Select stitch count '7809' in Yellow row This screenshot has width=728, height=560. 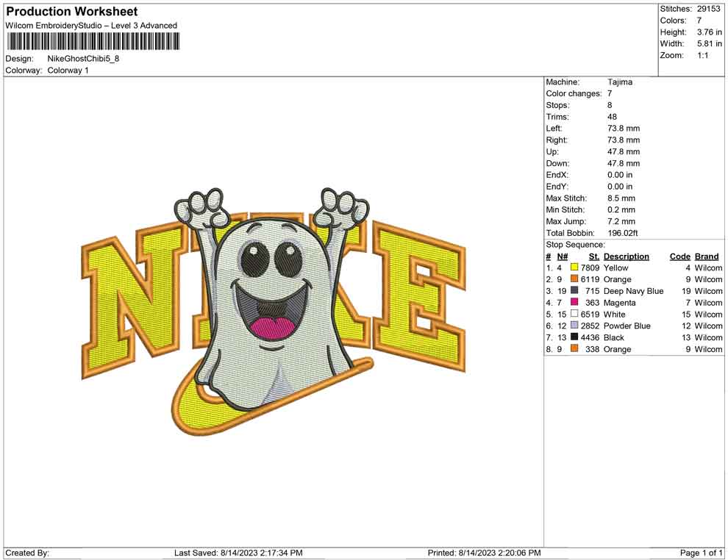[x=590, y=268]
